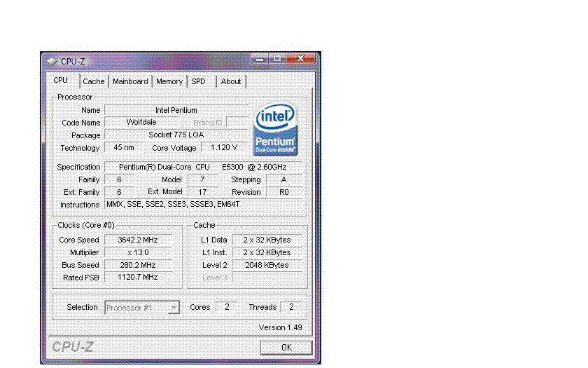Click the OK button
The image size is (588, 368).
[x=286, y=348]
